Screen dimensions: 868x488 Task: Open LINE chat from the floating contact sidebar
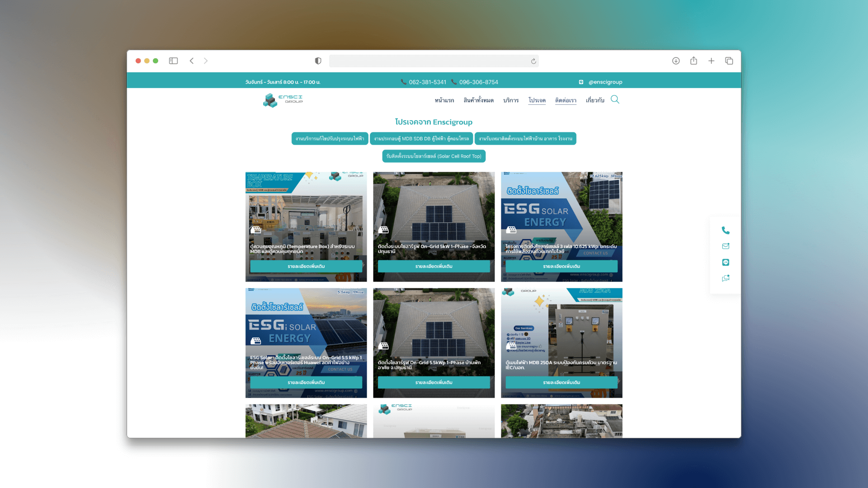coord(725,262)
